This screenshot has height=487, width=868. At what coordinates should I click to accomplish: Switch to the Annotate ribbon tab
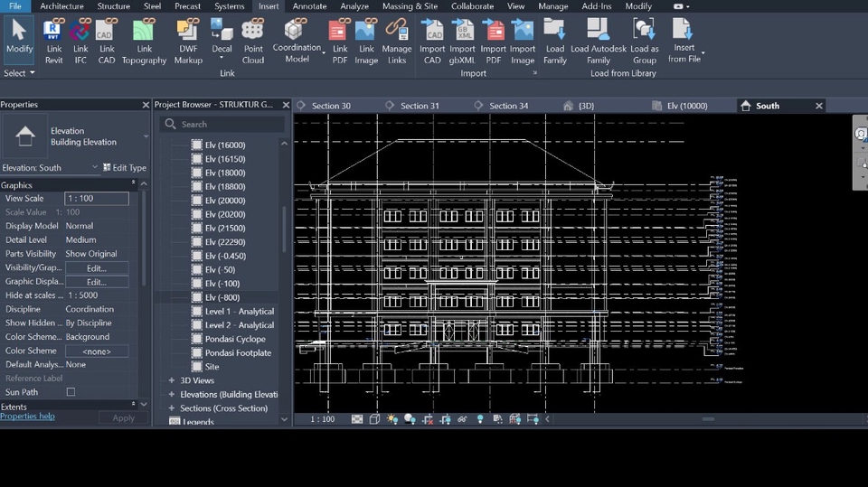pos(309,6)
